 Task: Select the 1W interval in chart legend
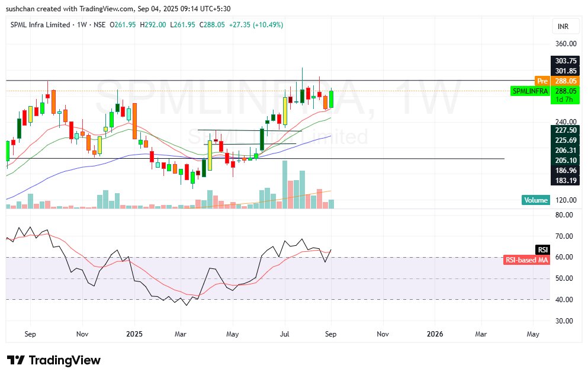click(82, 25)
